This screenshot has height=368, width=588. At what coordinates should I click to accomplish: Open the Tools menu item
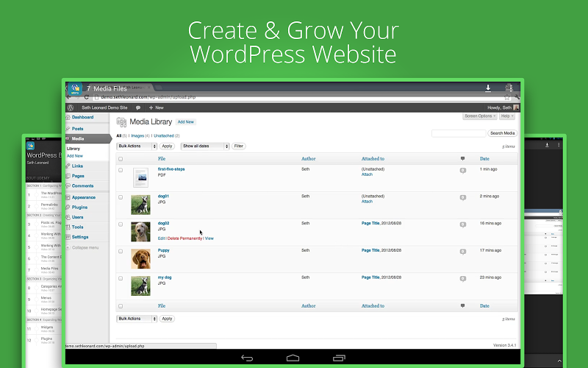point(78,227)
